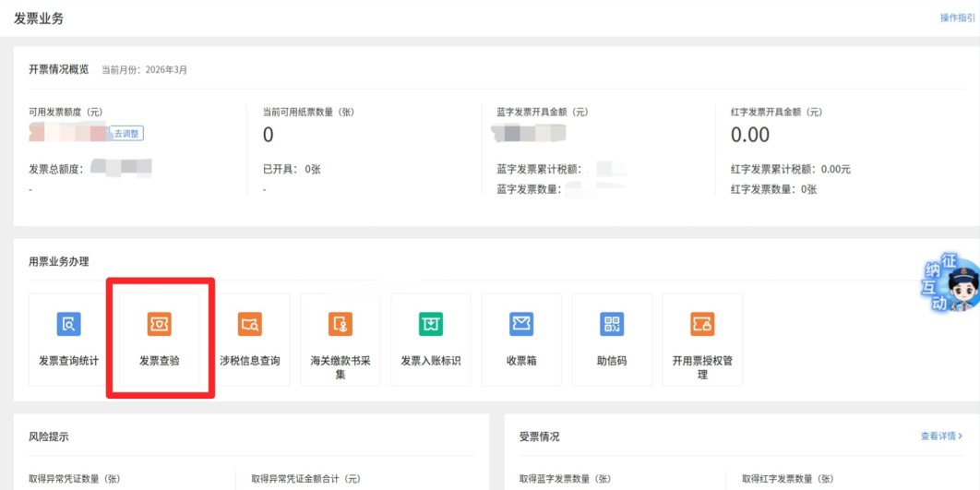Open 海关缴款书采集 icon

coord(341,324)
